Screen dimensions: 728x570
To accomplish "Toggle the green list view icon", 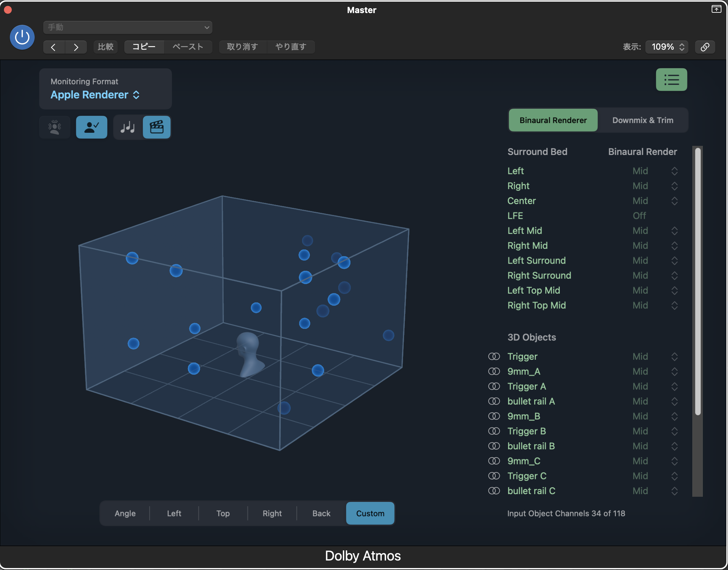I will coord(671,80).
